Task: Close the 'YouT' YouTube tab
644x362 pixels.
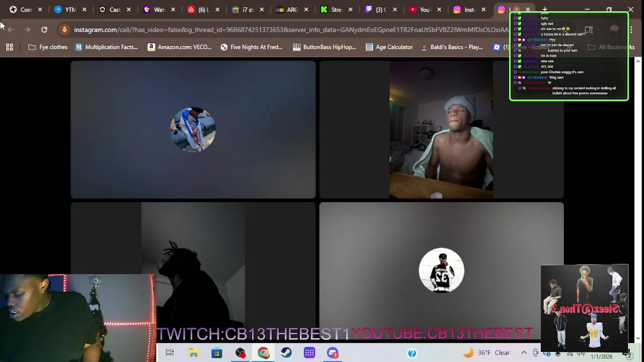Action: [439, 10]
